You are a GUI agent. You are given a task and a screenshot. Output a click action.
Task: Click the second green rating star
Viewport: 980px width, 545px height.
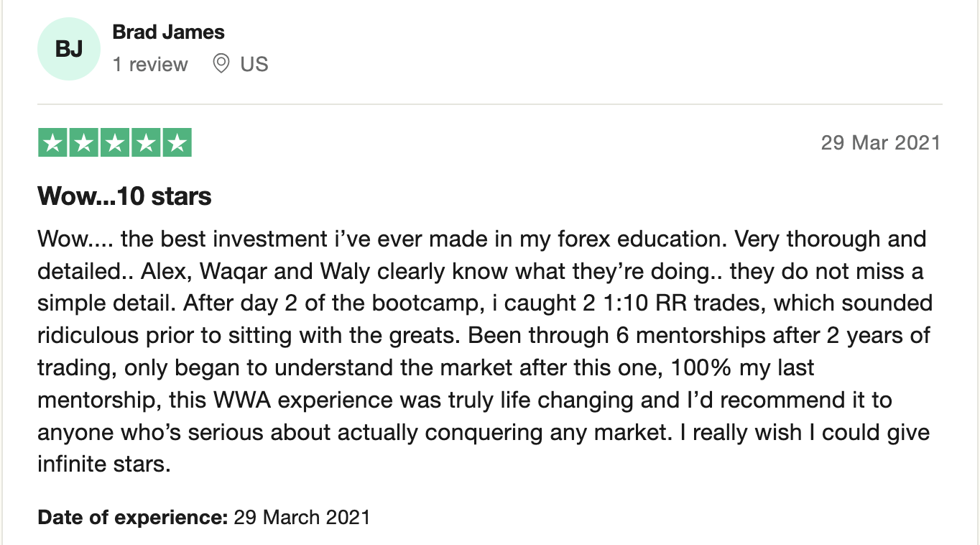point(83,142)
